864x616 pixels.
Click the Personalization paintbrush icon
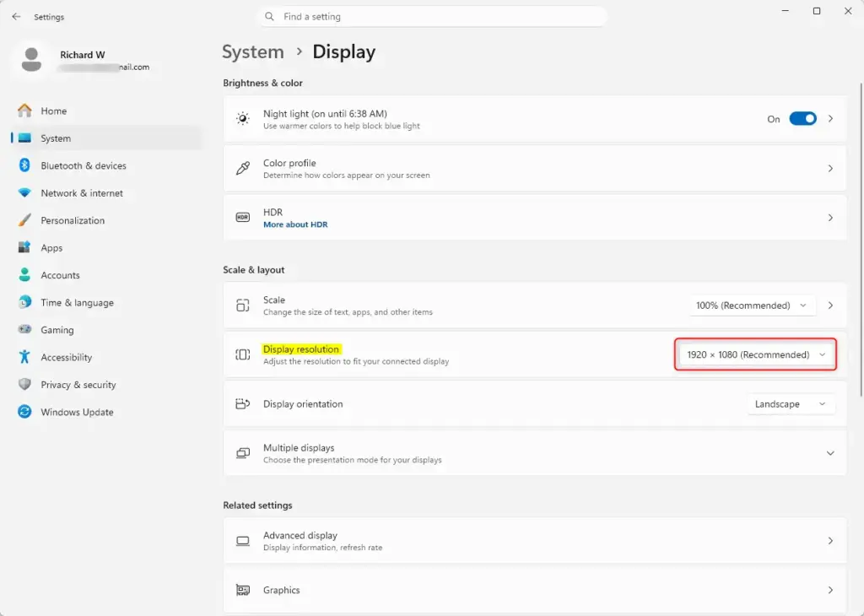click(24, 220)
